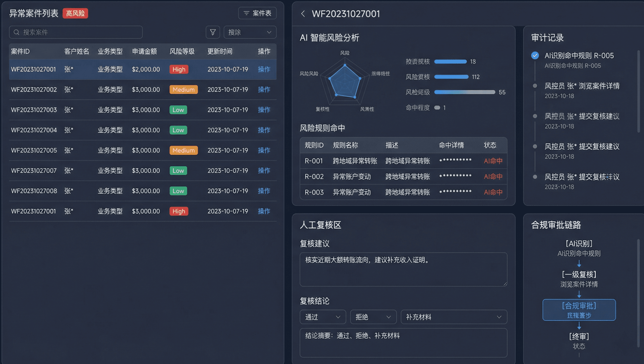Image resolution: width=644 pixels, height=364 pixels.
Task: Click 操作 link in row WF20231027005
Action: [264, 150]
